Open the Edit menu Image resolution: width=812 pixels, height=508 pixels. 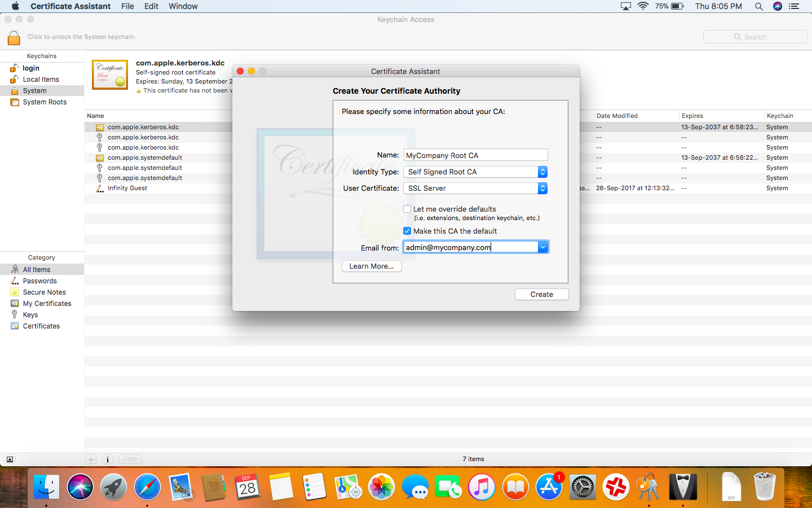151,6
